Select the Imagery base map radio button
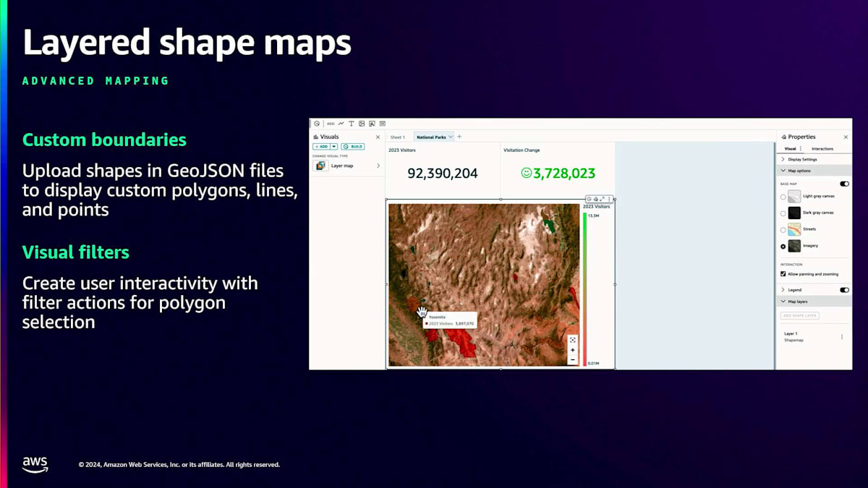868x488 pixels. [x=783, y=246]
